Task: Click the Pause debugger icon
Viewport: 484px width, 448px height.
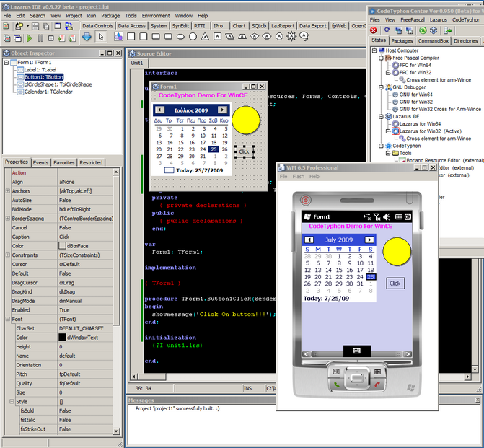Action: click(40, 38)
